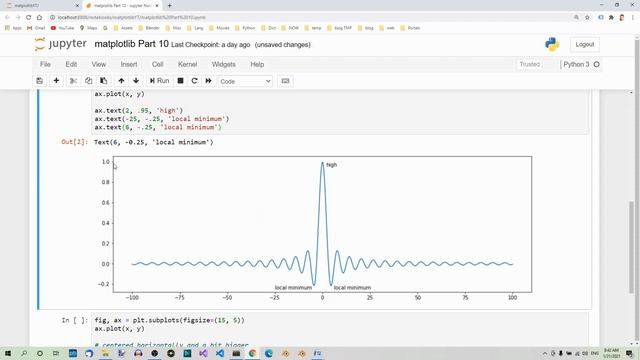Go to browser home page

[x=39, y=18]
